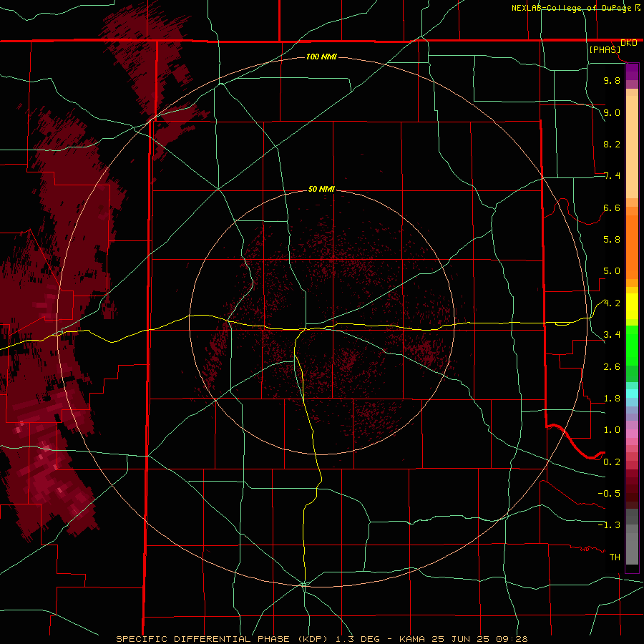The width and height of the screenshot is (644, 644).
Task: Pick the cyan band on the color scale
Action: [x=632, y=394]
